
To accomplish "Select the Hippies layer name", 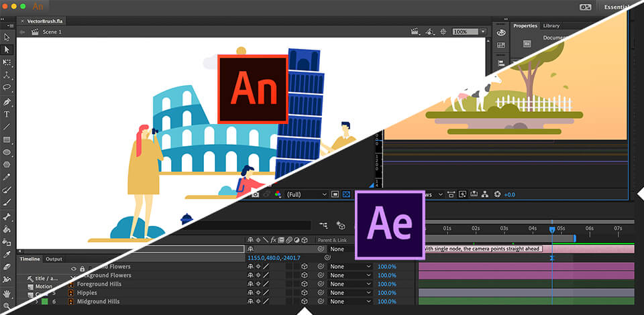I will 87,293.
